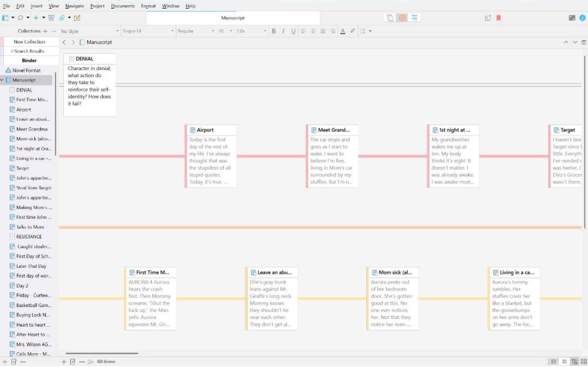Image resolution: width=588 pixels, height=367 pixels.
Task: Select the New Collection tab
Action: (x=29, y=42)
